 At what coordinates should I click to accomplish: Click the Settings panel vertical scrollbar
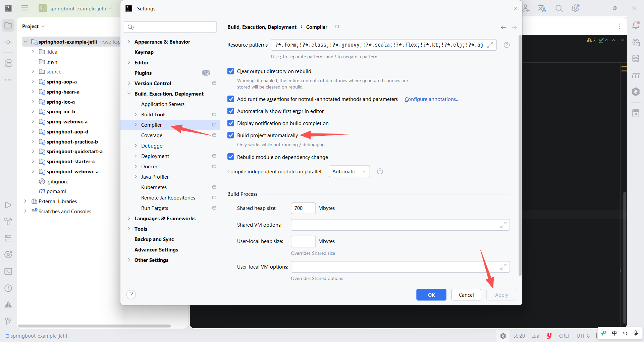point(520,155)
